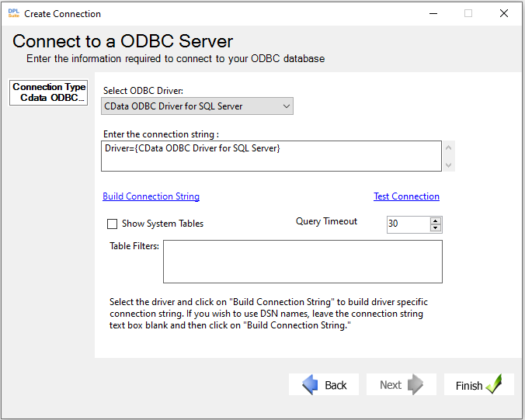Close the Create Connection dialog
The width and height of the screenshot is (525, 420).
click(x=504, y=13)
